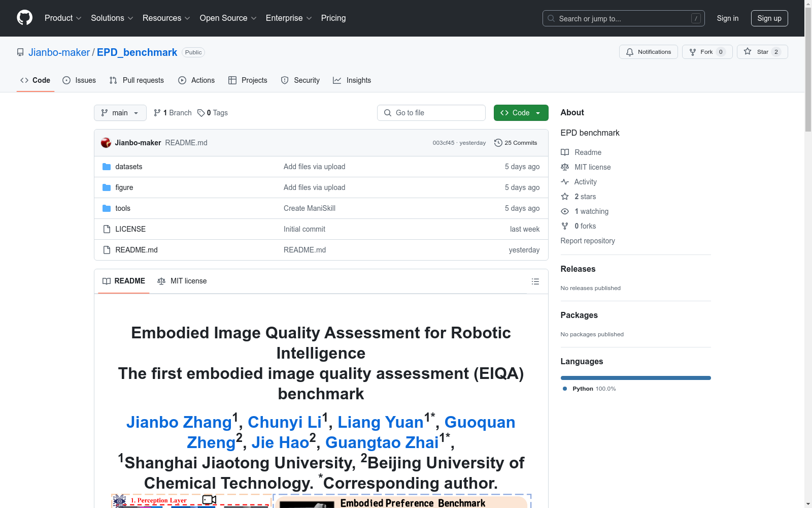Click the Jianbo-maker avatar in commit row
This screenshot has width=812, height=508.
[x=106, y=143]
